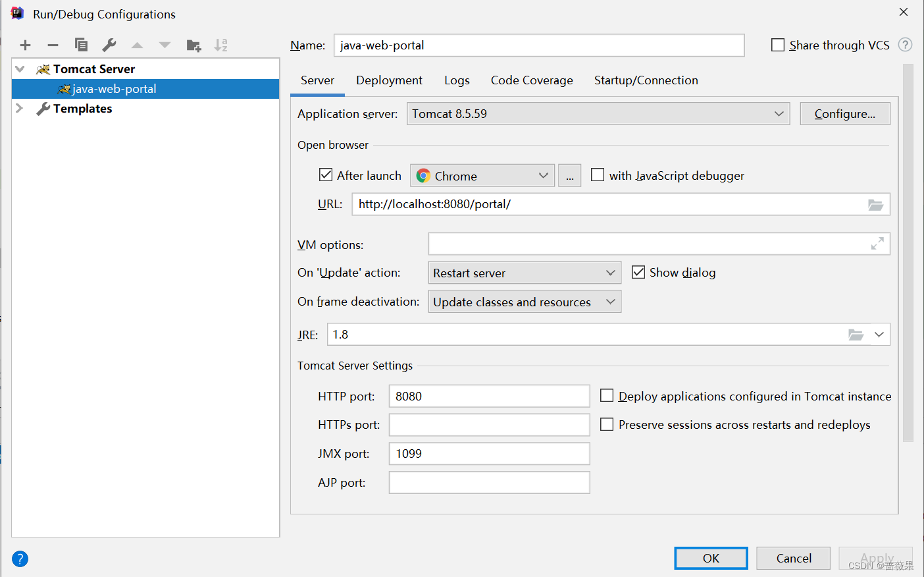Uncheck After launch
924x577 pixels.
point(326,175)
